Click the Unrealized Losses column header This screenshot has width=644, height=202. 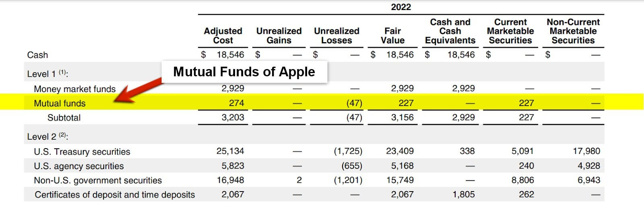pos(336,36)
